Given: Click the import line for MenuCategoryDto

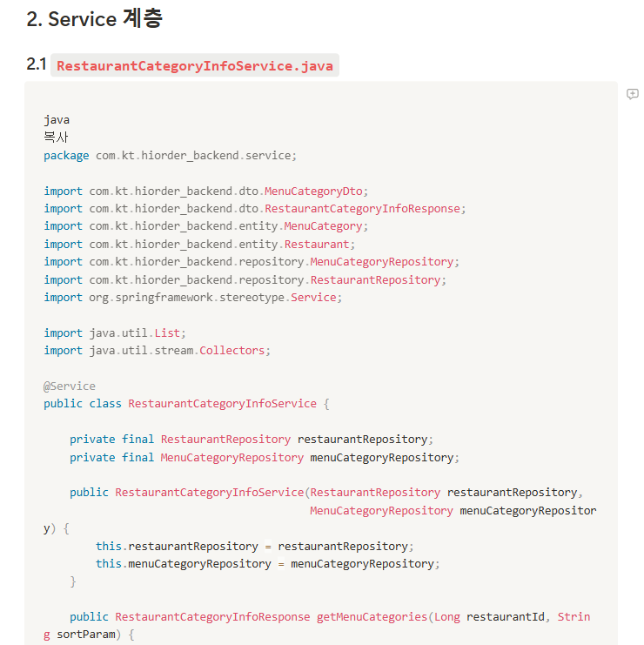Looking at the screenshot, I should click(205, 191).
